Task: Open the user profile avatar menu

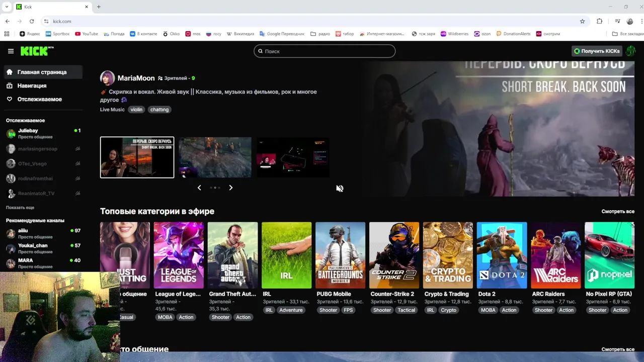Action: [x=630, y=51]
